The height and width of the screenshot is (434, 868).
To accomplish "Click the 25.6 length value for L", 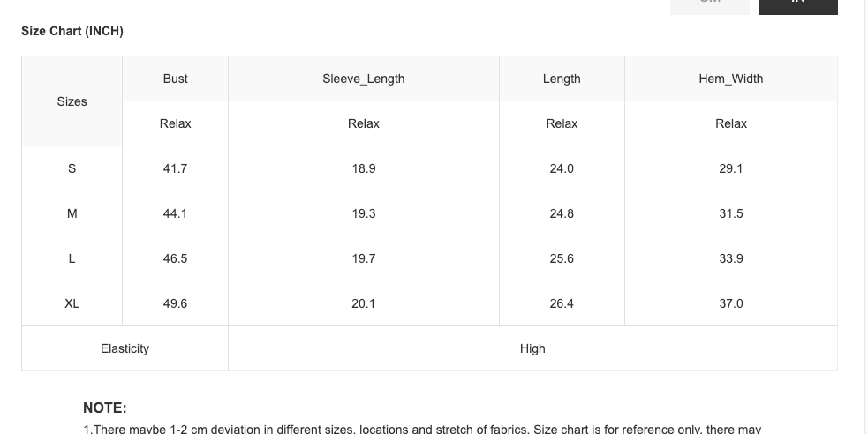I will coord(562,258).
